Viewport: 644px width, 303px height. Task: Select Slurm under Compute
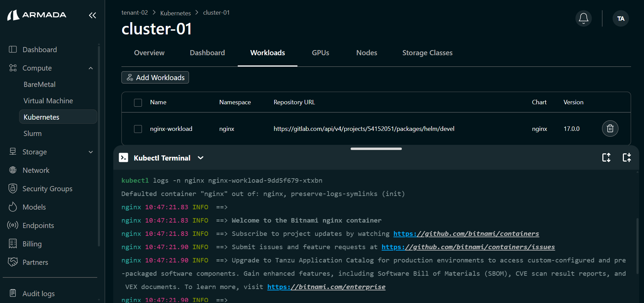coord(32,134)
